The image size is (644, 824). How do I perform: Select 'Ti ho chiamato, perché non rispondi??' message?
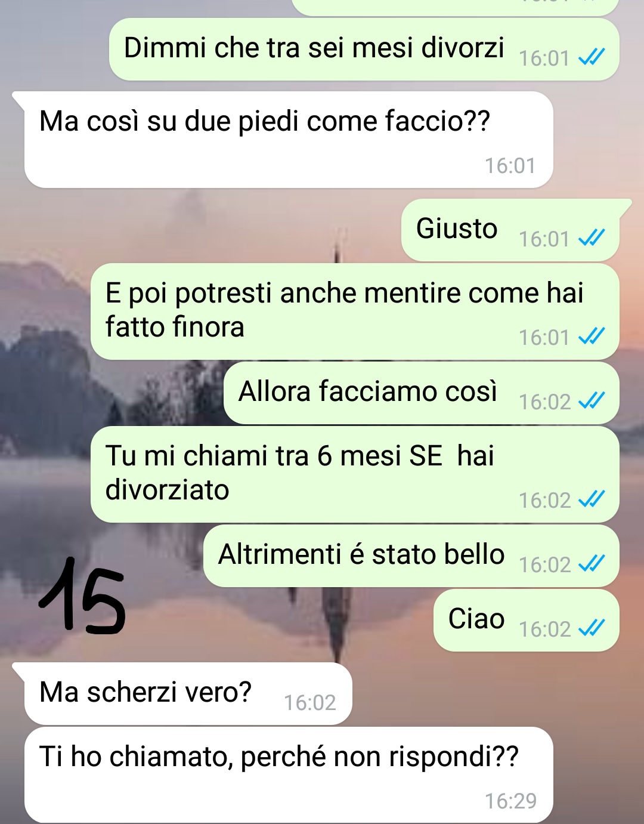(x=289, y=775)
